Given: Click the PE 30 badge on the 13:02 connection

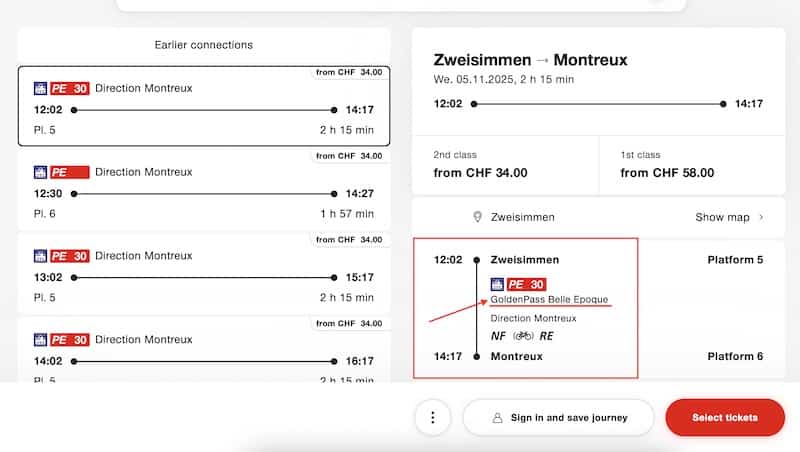Looking at the screenshot, I should point(69,256).
